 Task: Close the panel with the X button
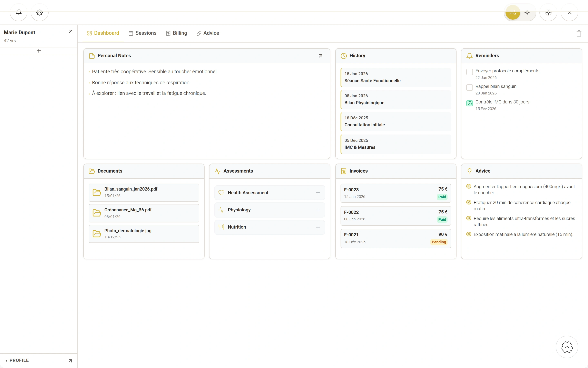click(569, 12)
